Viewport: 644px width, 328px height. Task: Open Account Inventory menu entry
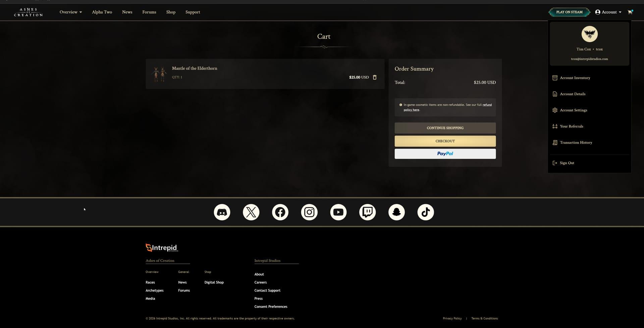571,78
